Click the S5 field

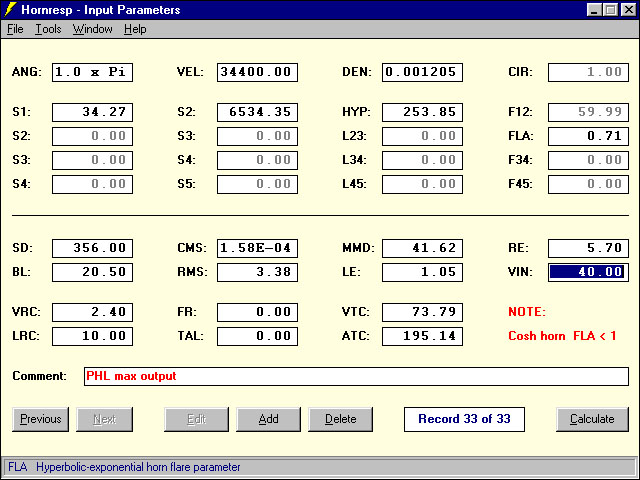[x=257, y=184]
